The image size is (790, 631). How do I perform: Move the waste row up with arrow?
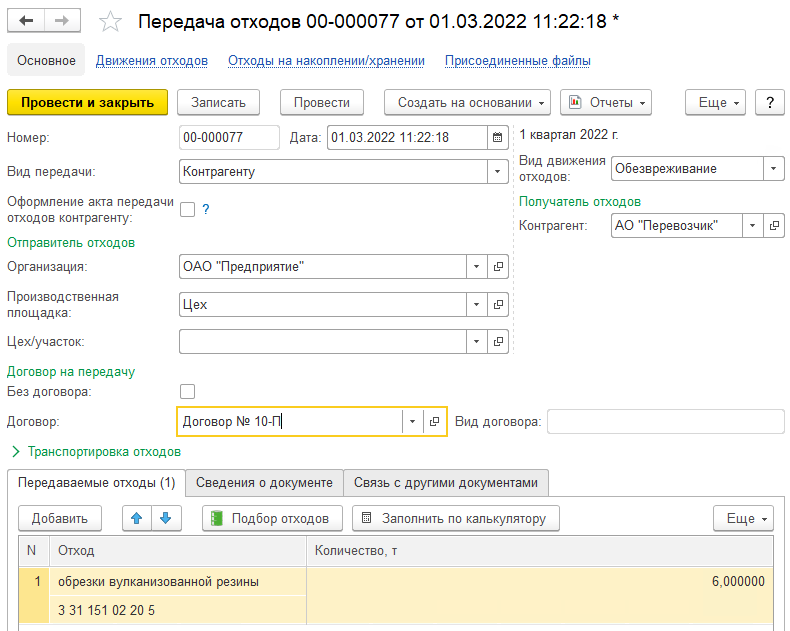[x=137, y=518]
